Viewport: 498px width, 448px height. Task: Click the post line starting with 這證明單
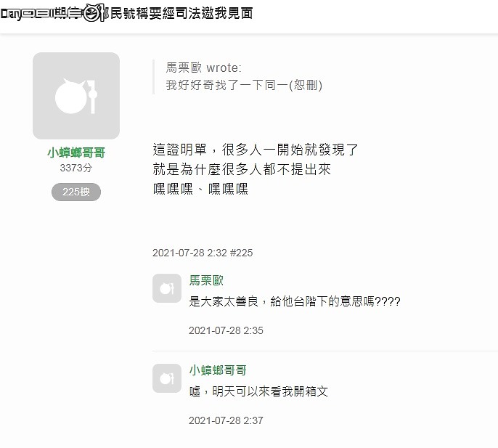coord(256,150)
